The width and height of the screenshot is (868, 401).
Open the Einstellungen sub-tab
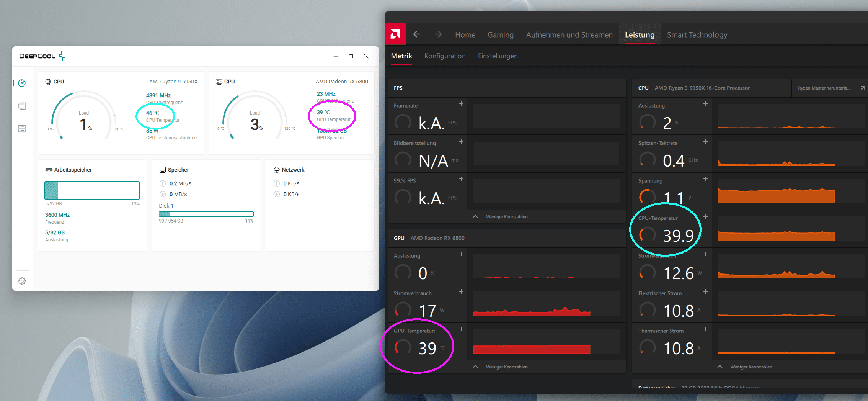(498, 56)
